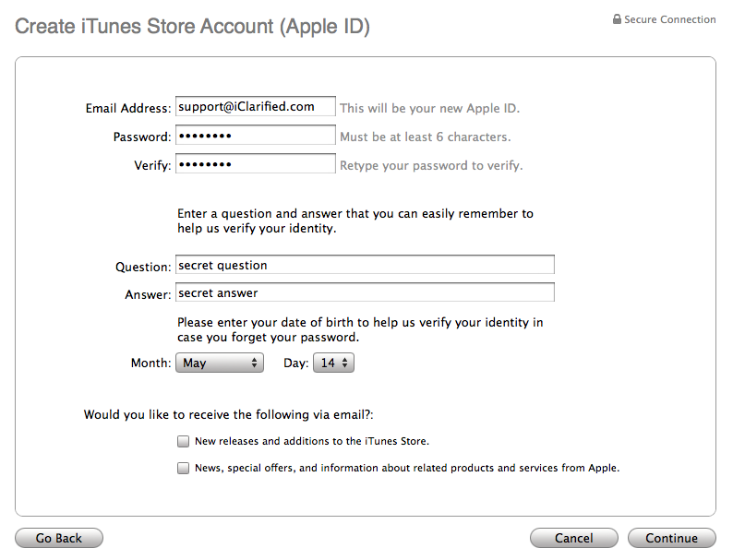Click 'Enter a question and answer' instruction text
733x560 pixels.
(355, 220)
